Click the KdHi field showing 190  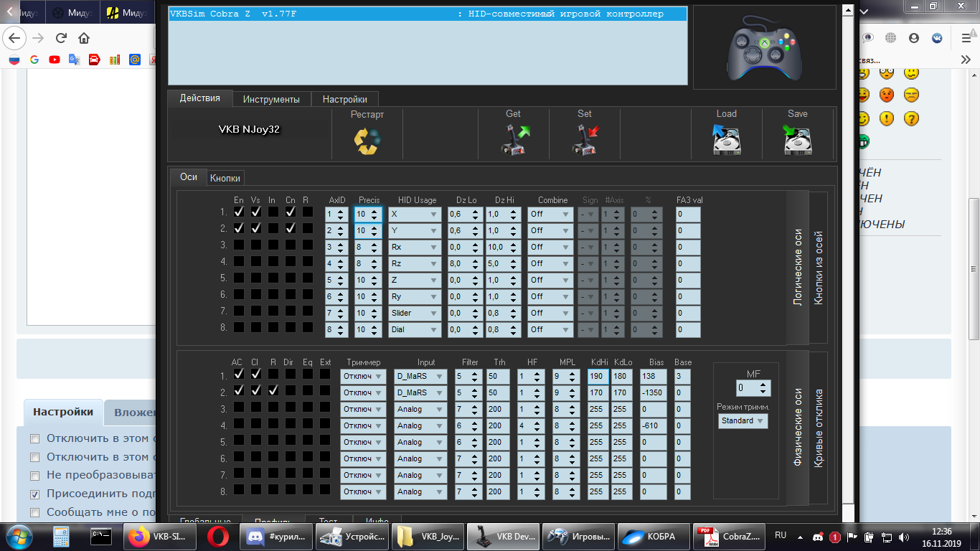598,377
